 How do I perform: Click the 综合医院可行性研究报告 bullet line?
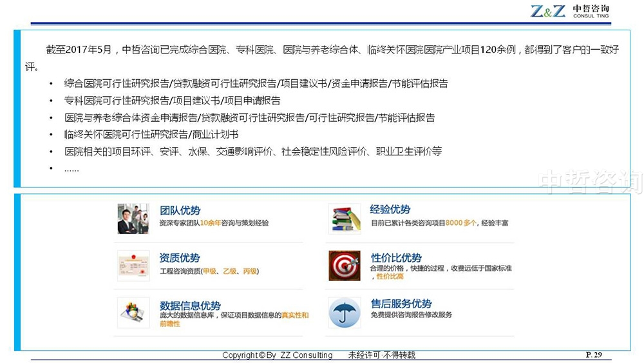pos(256,83)
